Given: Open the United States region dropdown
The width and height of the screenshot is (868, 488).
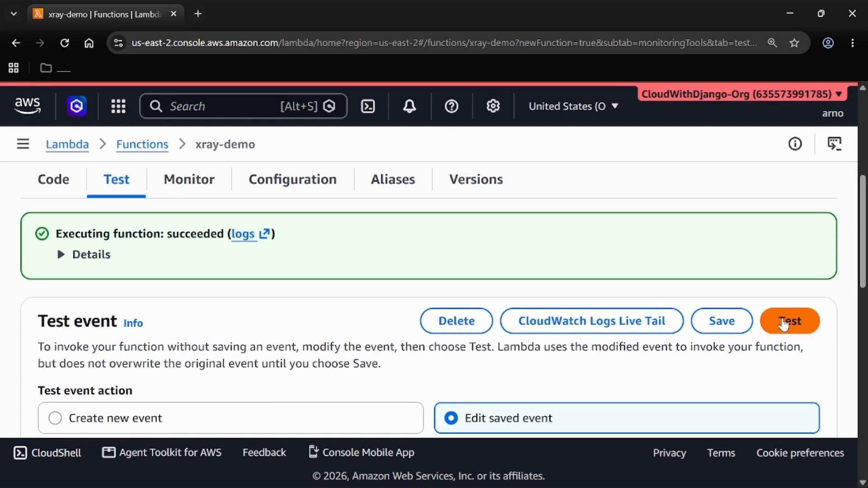Looking at the screenshot, I should coord(573,106).
